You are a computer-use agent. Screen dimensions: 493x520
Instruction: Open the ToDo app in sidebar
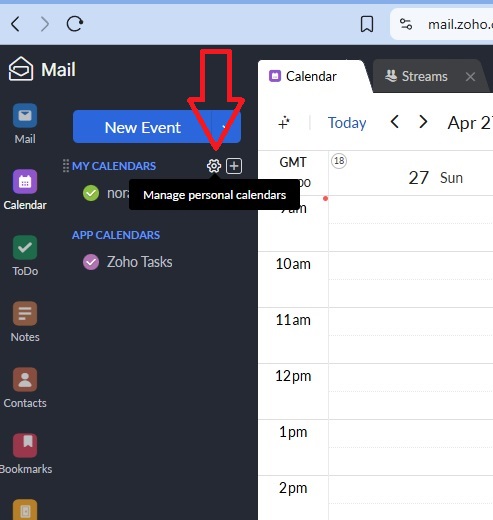pyautogui.click(x=25, y=247)
